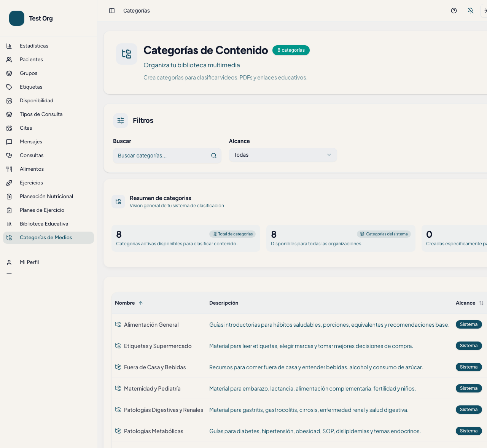Screen dimensions: 487x448
Task: Toggle the sidebar panel icon
Action: [112, 11]
